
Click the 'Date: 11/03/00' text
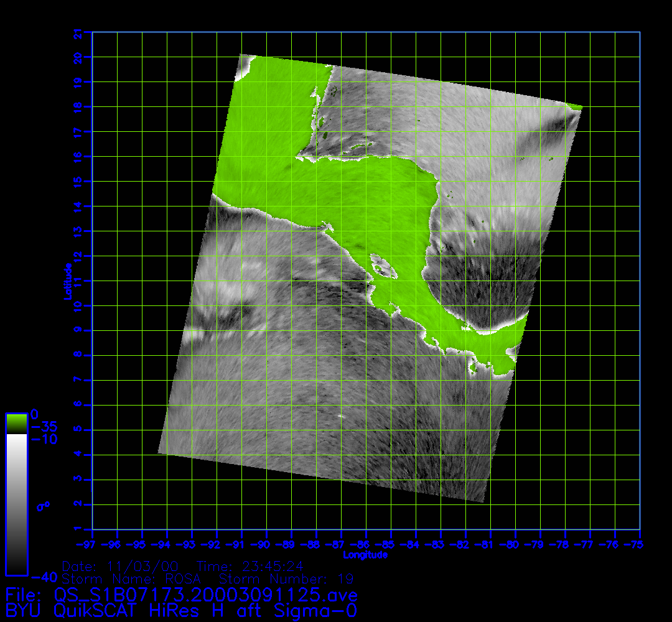121,567
